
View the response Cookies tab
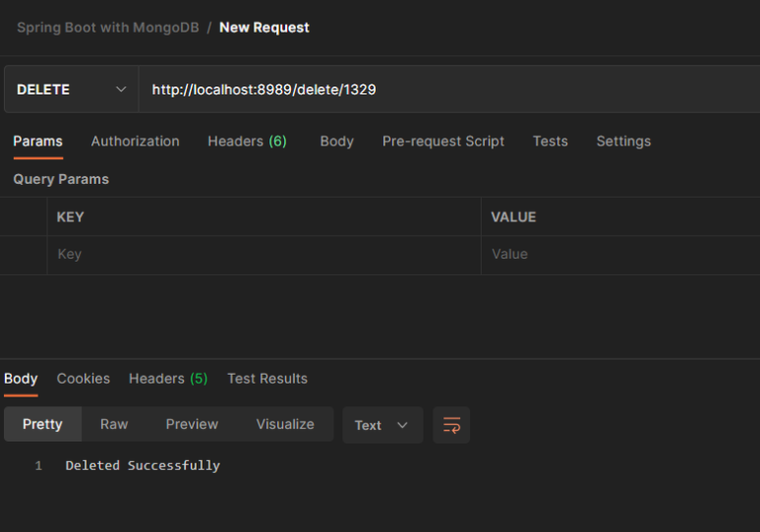click(x=83, y=379)
